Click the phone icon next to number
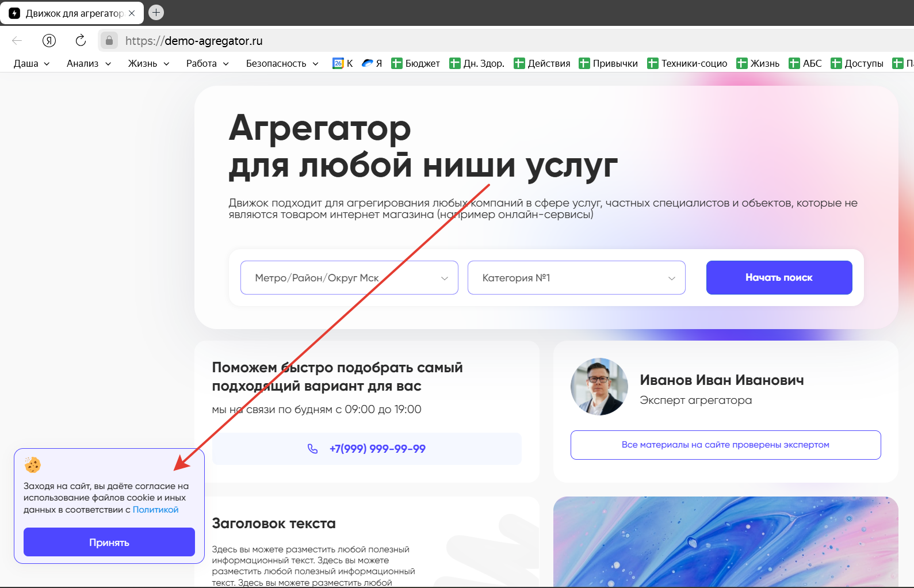 (312, 449)
